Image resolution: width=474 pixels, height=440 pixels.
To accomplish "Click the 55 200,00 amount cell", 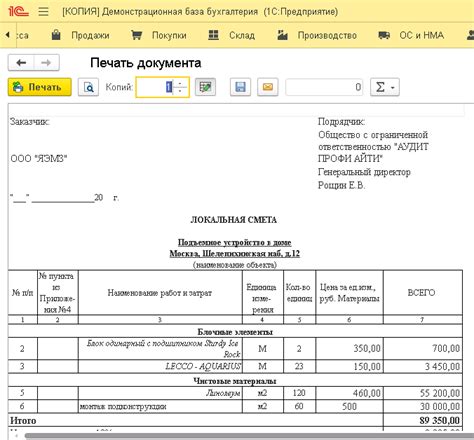I will point(423,393).
